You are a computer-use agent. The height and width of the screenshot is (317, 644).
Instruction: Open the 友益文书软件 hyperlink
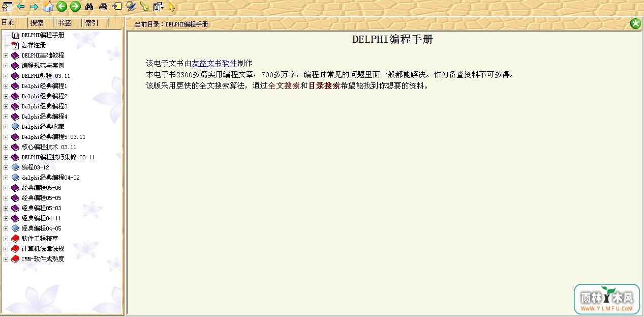point(214,64)
